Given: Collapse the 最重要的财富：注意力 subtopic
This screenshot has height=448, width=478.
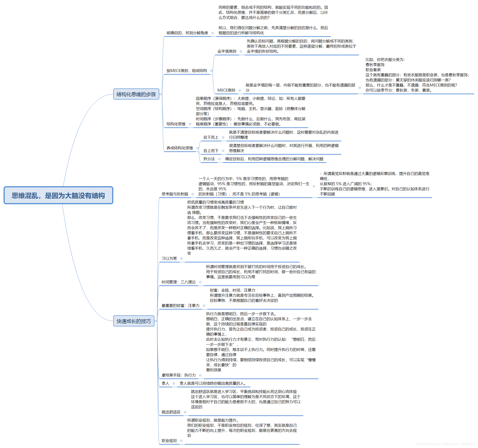Looking at the screenshot, I should coord(204,306).
